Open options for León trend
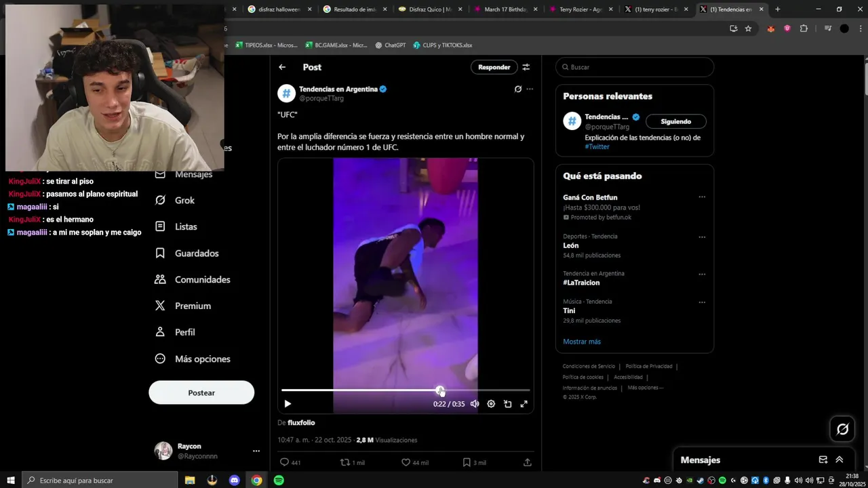 pos(702,237)
